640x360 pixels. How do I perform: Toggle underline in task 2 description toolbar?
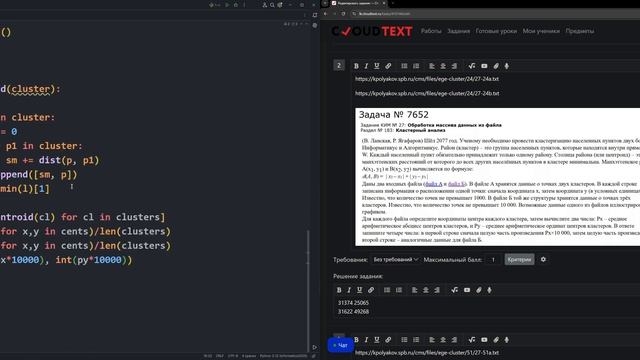[x=377, y=66]
